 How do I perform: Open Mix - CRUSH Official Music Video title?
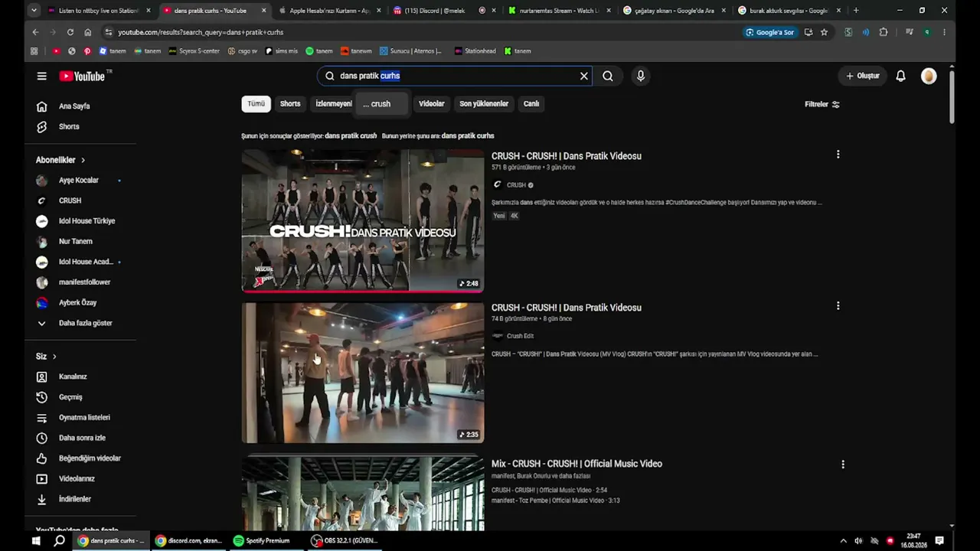(x=577, y=464)
